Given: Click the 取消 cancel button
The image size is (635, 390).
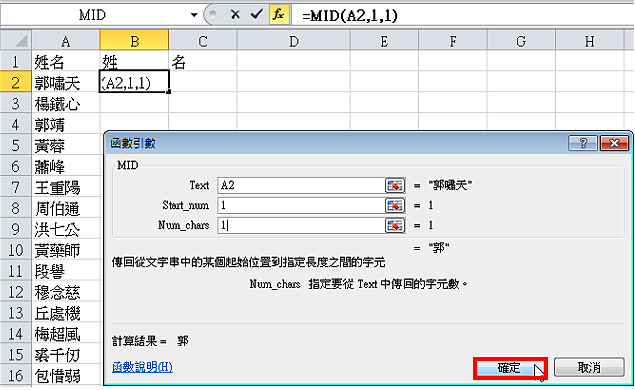Looking at the screenshot, I should [x=589, y=368].
